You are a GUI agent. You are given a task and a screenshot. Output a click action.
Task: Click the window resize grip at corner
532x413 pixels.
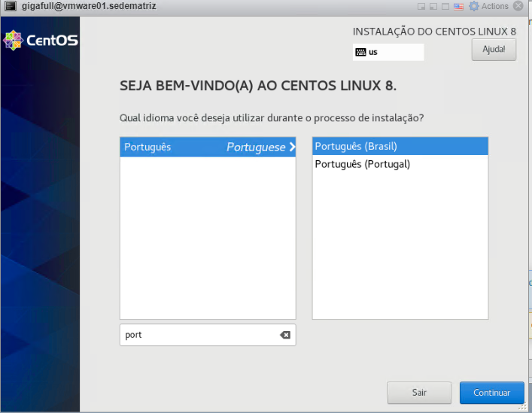pos(523,405)
